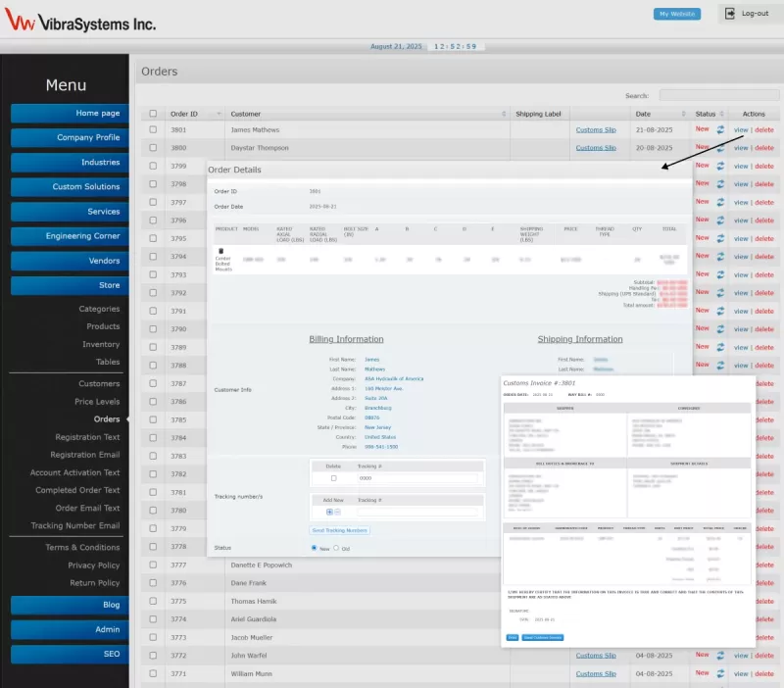The image size is (784, 688).
Task: Click the status refresh icon for order 3800
Action: tap(720, 147)
